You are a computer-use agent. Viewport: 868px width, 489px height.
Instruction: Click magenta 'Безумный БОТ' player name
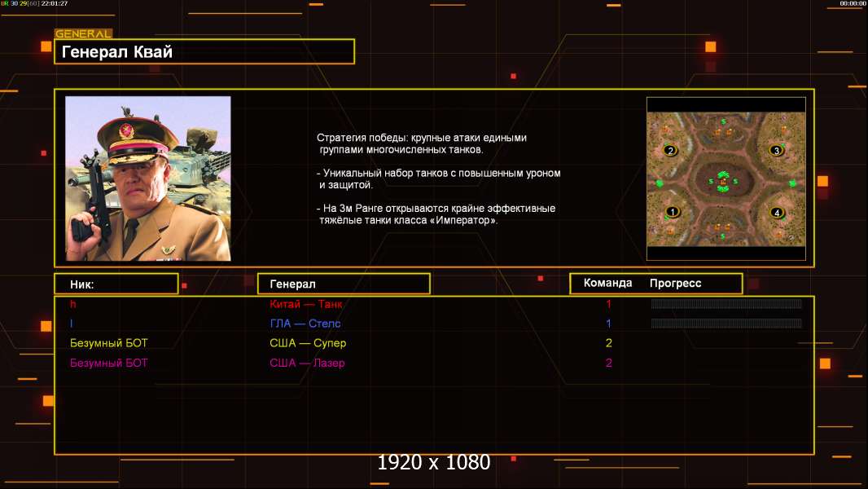[x=109, y=363]
